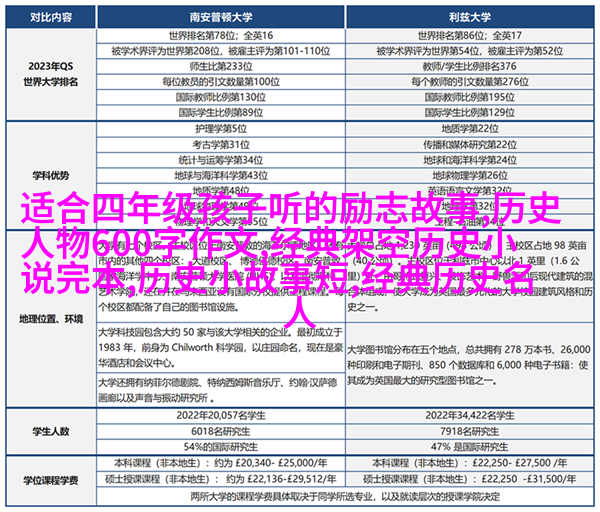Viewport: 600px width, 512px height.
Task: Select the 对比内容 header cell
Action: [x=51, y=17]
